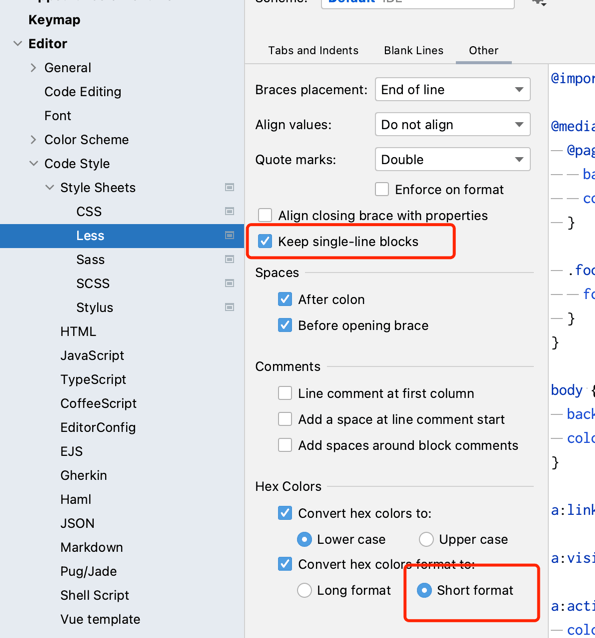Open CoffeeScript code style
Viewport: 595px width, 638px height.
click(x=98, y=404)
